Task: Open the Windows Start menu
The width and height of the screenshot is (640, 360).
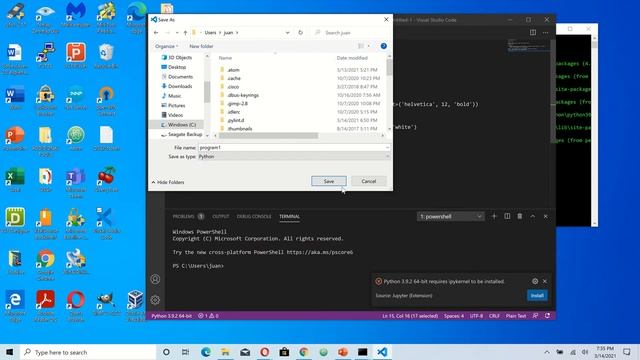Action: pos(10,352)
